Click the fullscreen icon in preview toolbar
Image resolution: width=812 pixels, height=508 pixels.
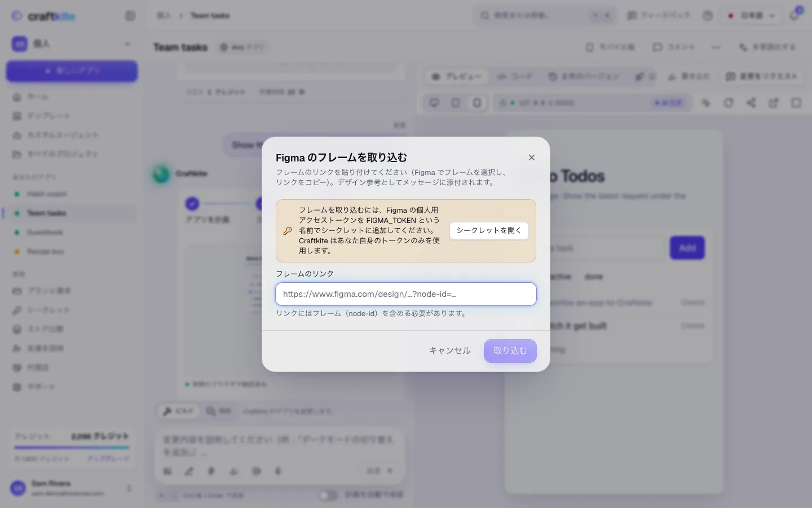(x=796, y=103)
